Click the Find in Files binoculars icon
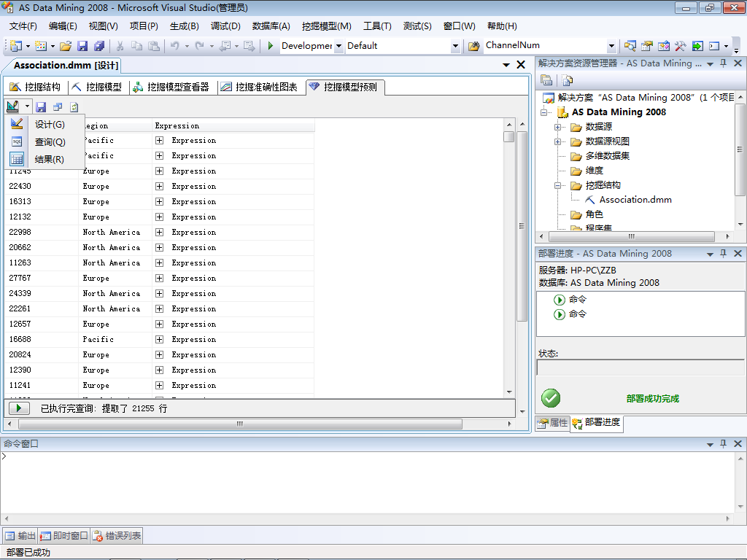 pos(473,46)
